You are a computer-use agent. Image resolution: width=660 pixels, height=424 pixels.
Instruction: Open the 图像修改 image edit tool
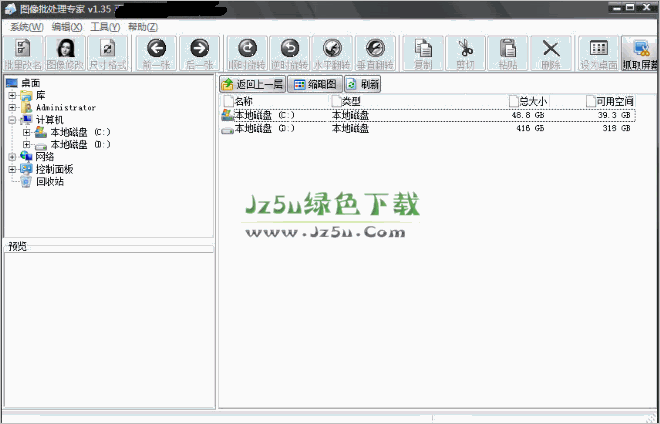(x=66, y=53)
